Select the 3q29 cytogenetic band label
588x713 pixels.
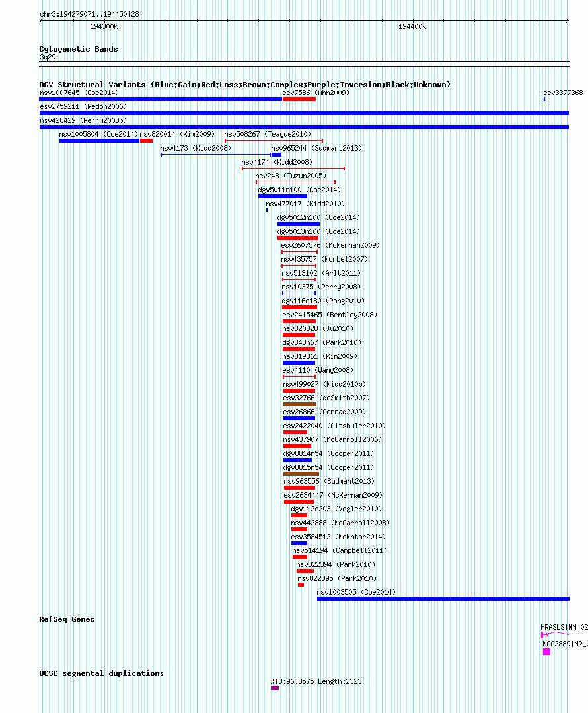click(48, 57)
